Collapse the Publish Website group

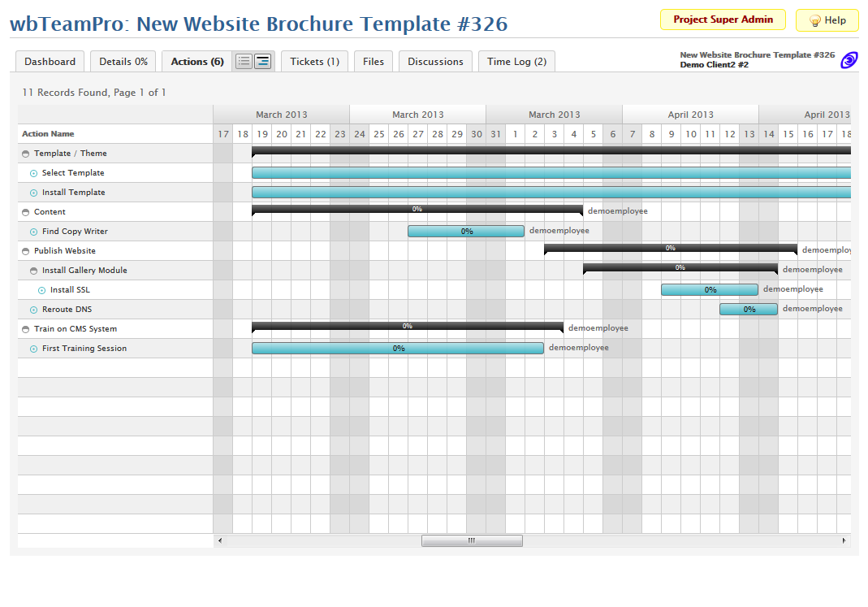[26, 251]
